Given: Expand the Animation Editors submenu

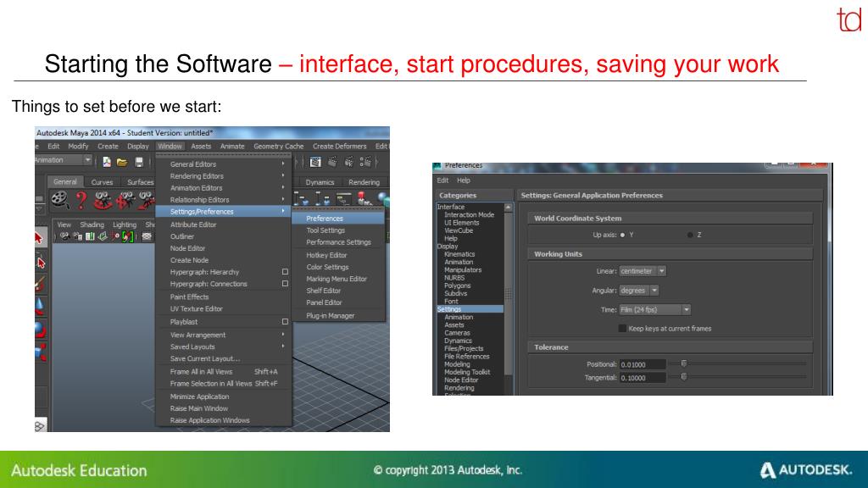Looking at the screenshot, I should click(224, 188).
